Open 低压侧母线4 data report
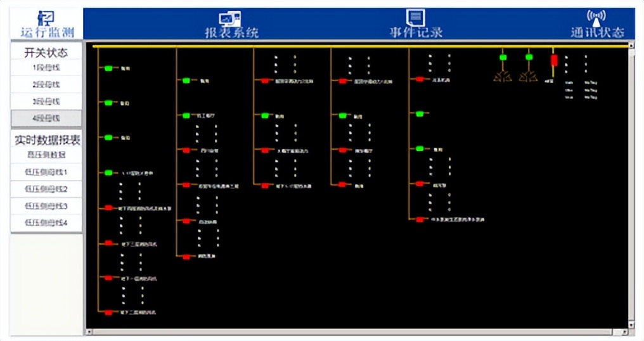644x341 pixels. [46, 222]
